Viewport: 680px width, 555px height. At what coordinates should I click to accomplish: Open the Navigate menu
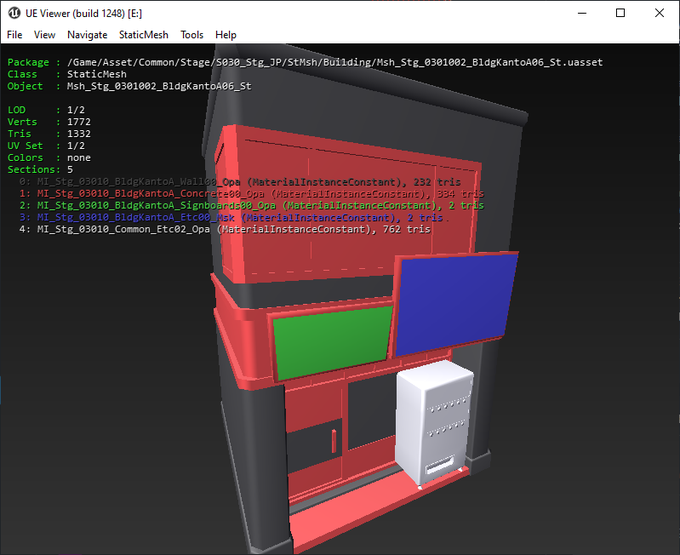click(x=87, y=34)
